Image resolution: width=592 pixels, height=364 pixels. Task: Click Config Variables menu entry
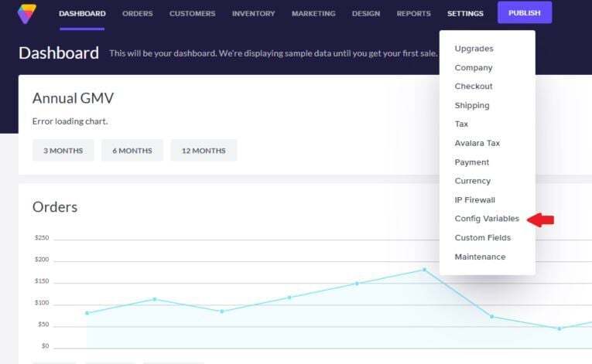pos(487,219)
